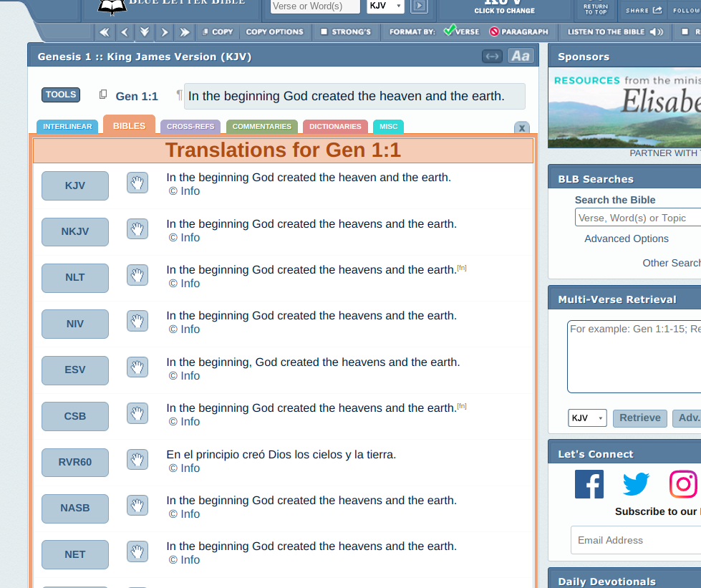Expand the chapter quick-nav down arrow
This screenshot has height=588, width=701.
pos(145,32)
